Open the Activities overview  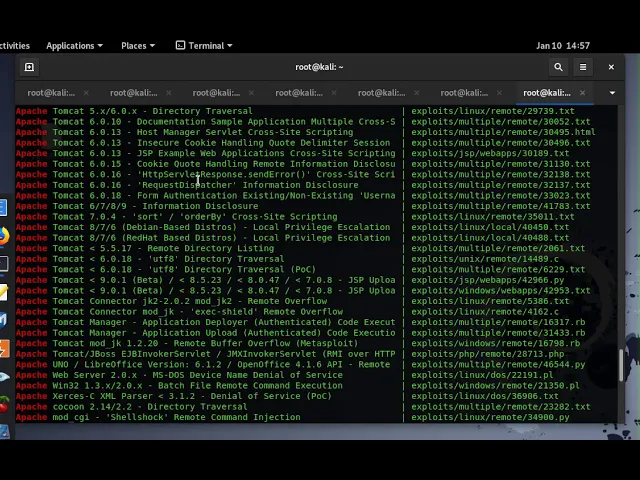coord(15,46)
